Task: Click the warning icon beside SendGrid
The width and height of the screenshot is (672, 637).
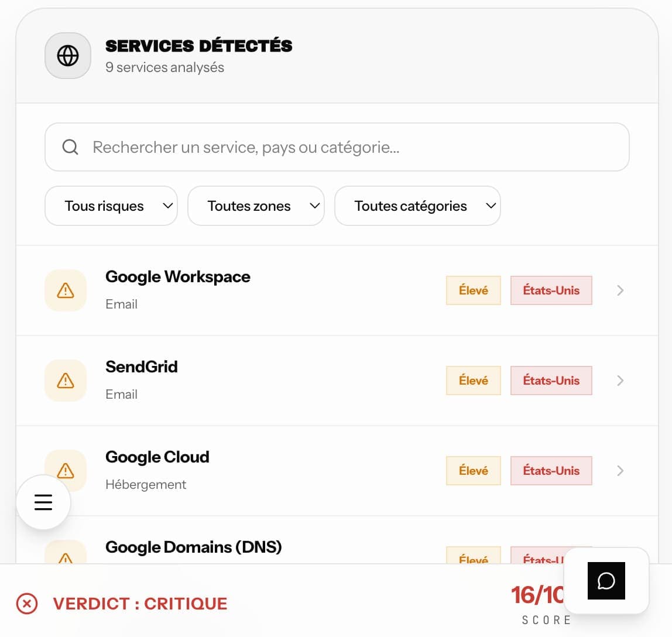Action: (x=66, y=381)
